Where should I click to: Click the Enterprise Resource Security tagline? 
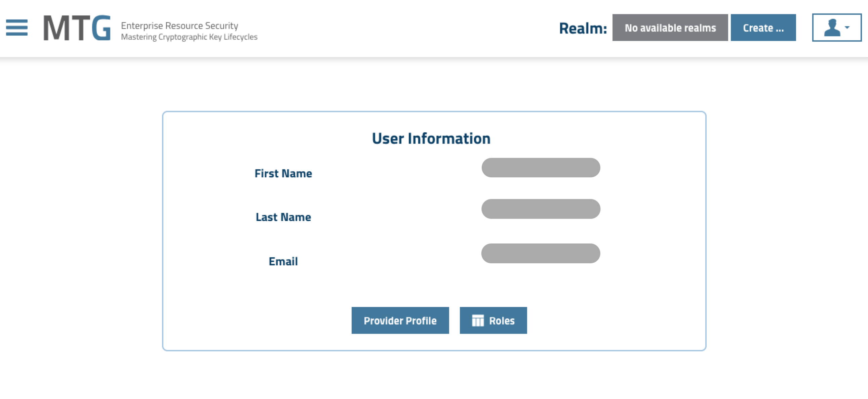pyautogui.click(x=179, y=26)
